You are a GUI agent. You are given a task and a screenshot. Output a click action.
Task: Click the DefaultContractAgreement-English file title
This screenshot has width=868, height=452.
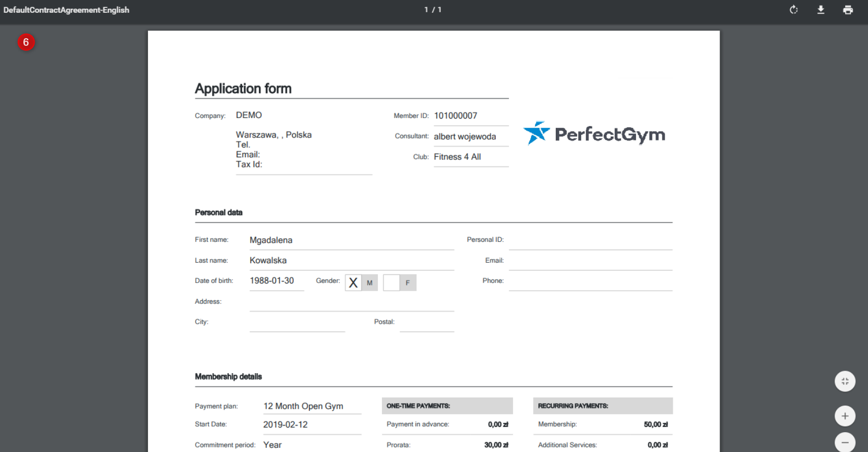tap(66, 10)
